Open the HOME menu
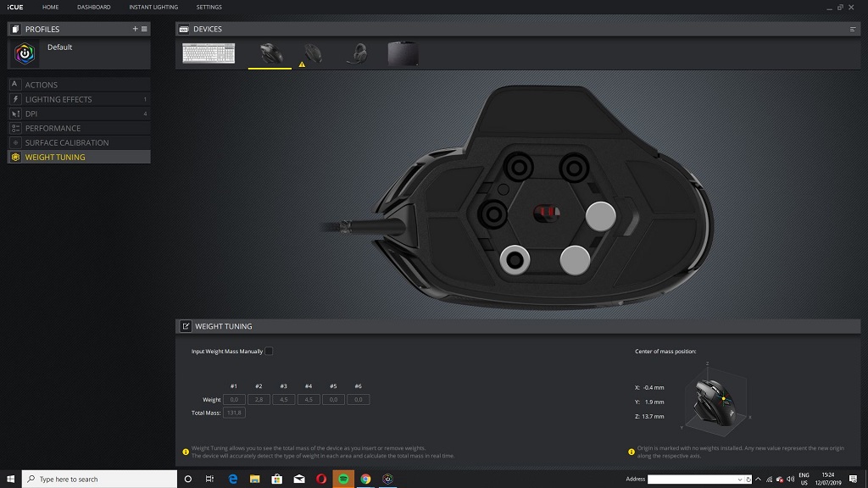The width and height of the screenshot is (868, 488). 50,7
